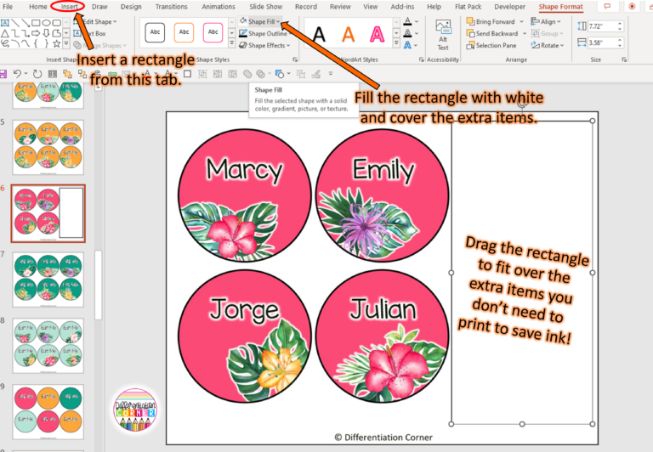
Task: Open the Transitions tab
Action: click(171, 6)
